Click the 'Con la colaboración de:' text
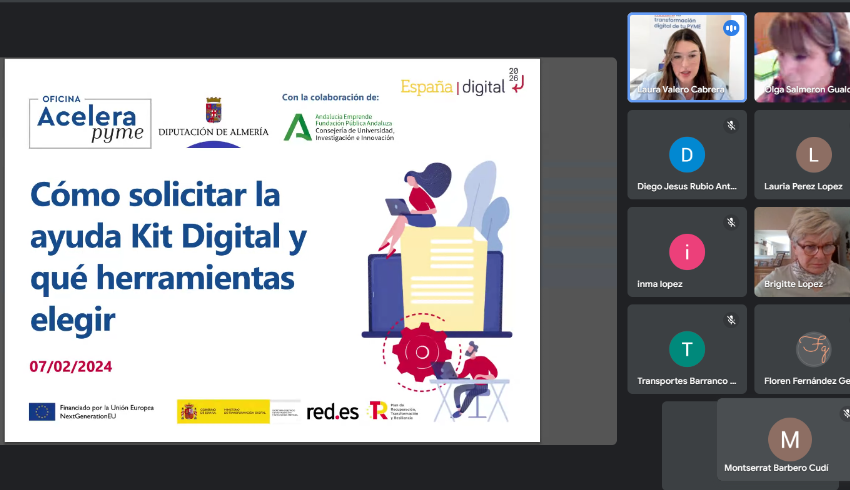This screenshot has height=490, width=850. tap(330, 97)
